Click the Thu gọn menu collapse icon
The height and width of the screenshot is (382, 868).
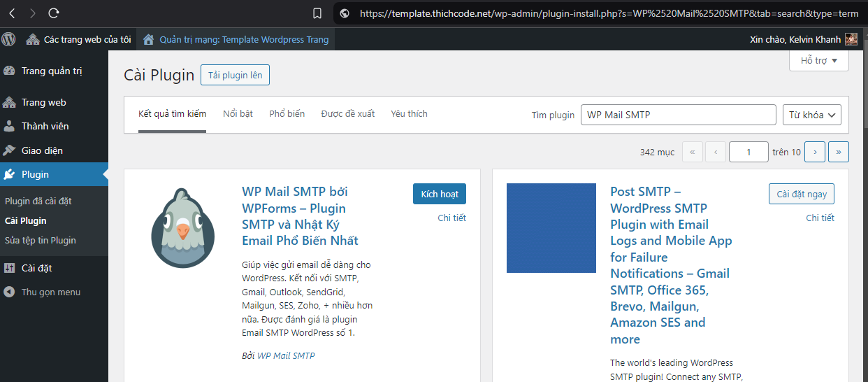pos(9,292)
